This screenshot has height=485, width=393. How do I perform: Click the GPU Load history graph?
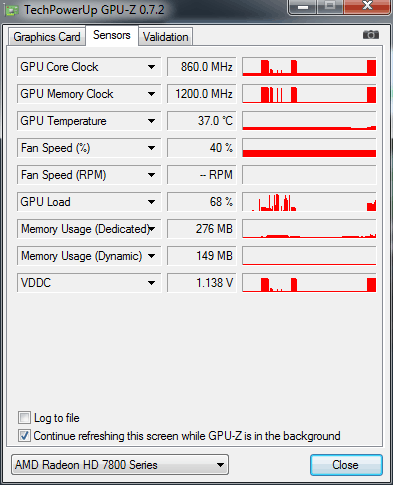pos(309,202)
